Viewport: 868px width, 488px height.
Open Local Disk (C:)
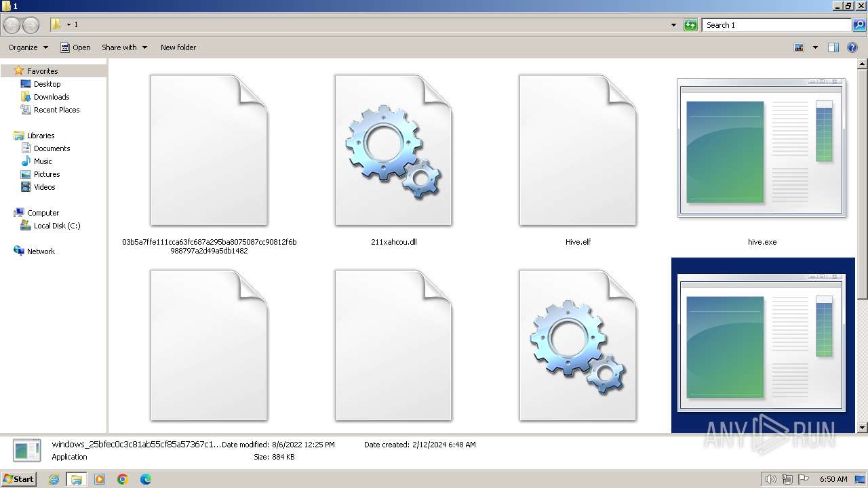click(57, 226)
